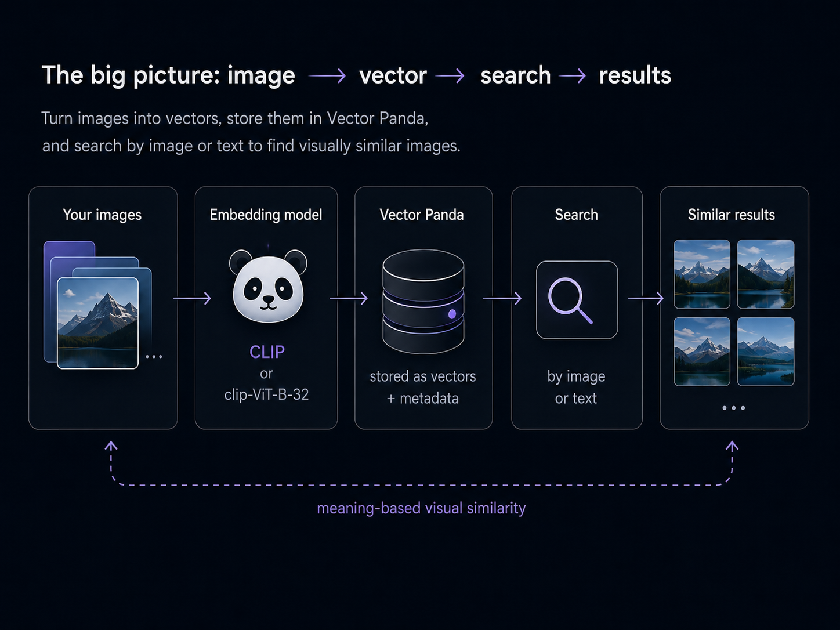Image resolution: width=840 pixels, height=630 pixels.
Task: Click the "and search by image or text" line
Action: click(x=251, y=146)
